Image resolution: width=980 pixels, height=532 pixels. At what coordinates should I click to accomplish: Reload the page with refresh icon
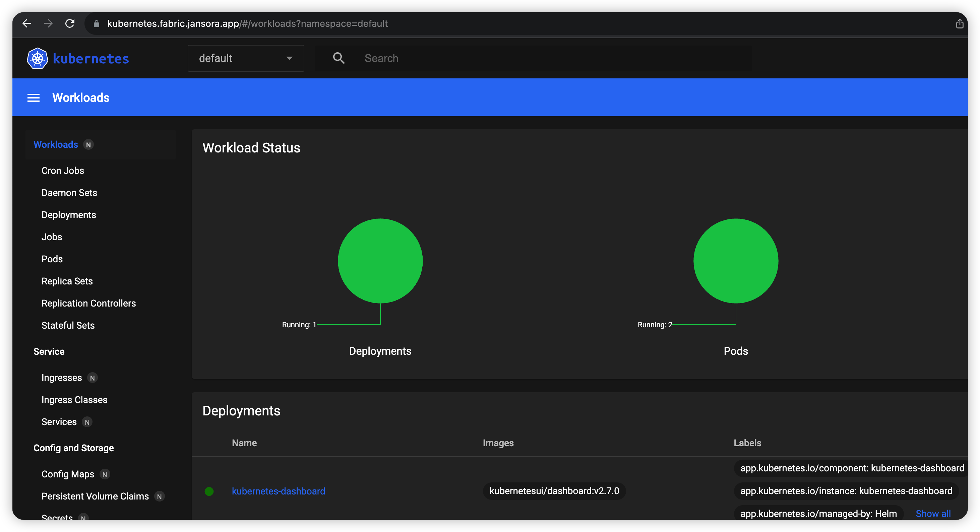[70, 23]
